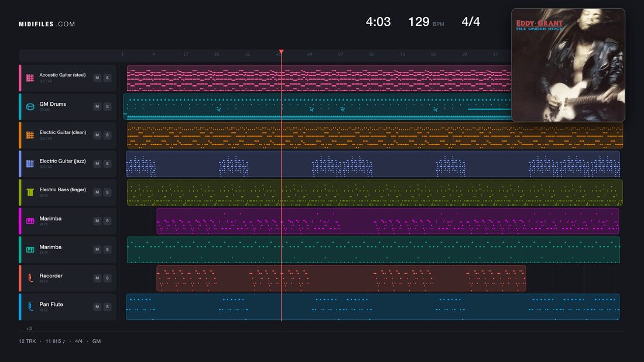The height and width of the screenshot is (362, 644).
Task: Click the 12 TRK status text
Action: (x=27, y=341)
